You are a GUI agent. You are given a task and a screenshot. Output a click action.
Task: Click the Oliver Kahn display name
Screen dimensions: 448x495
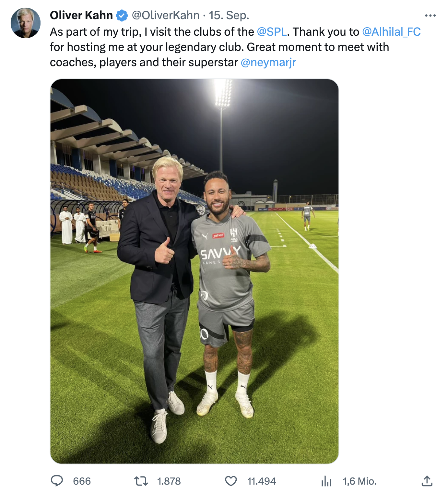[x=81, y=15]
